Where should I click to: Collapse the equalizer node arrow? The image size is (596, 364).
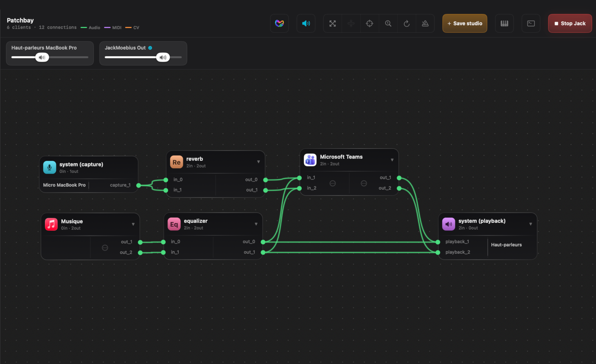point(256,224)
